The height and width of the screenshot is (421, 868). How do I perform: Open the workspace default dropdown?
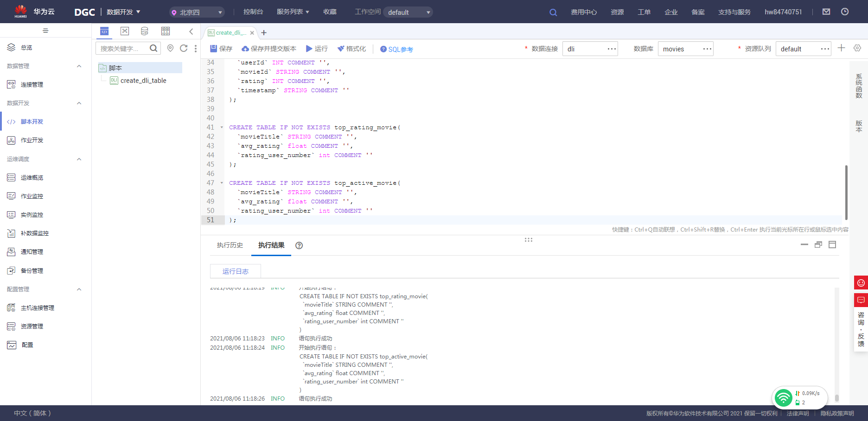[x=408, y=12]
